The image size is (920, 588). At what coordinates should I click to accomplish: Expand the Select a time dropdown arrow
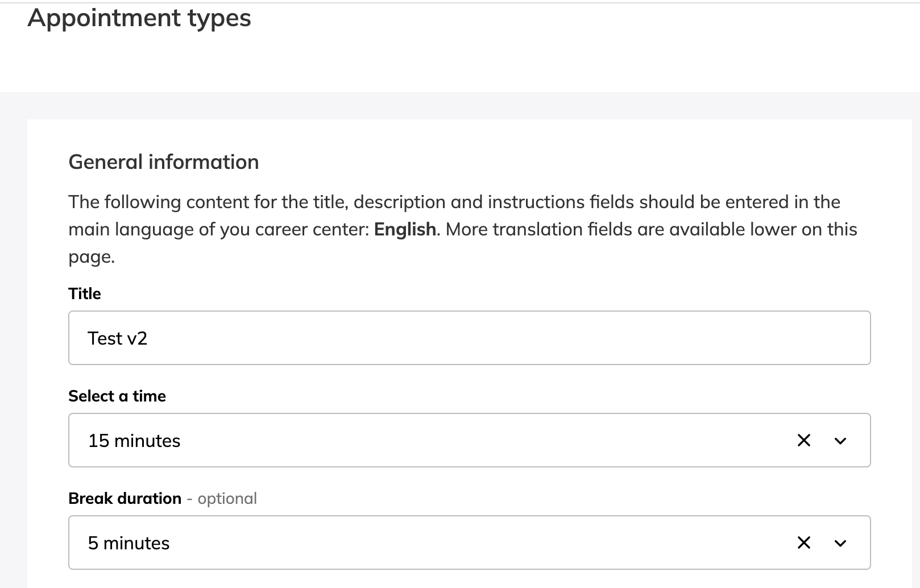pyautogui.click(x=840, y=441)
